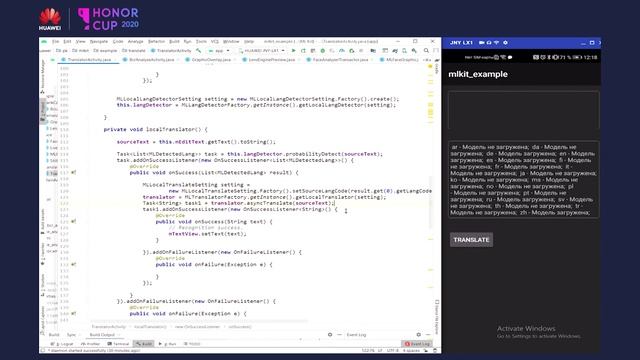
Task: Open the View menu
Action: [x=80, y=42]
